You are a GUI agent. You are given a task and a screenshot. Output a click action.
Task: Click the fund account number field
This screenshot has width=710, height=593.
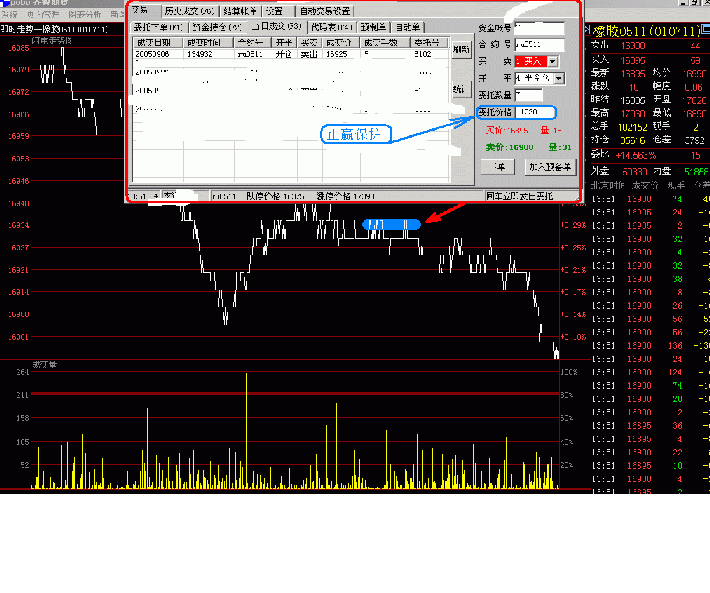tap(539, 27)
